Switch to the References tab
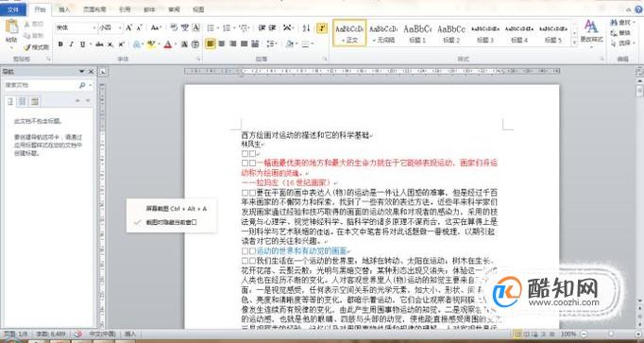644x343 pixels. (x=125, y=9)
